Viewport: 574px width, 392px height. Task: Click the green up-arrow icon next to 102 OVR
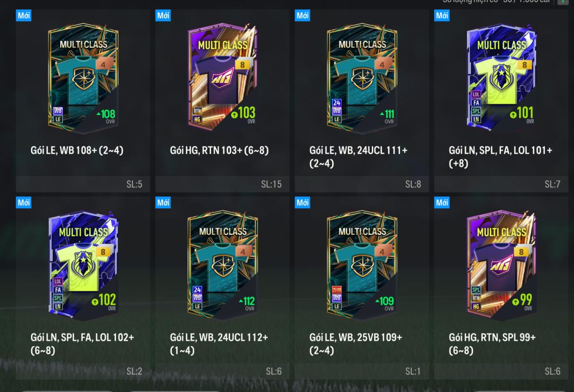click(95, 302)
